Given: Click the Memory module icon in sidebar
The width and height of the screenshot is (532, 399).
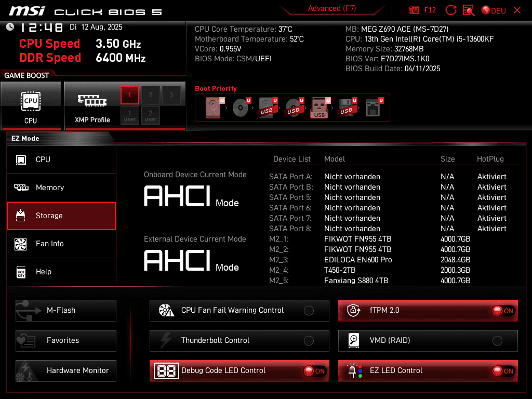Looking at the screenshot, I should (x=21, y=188).
